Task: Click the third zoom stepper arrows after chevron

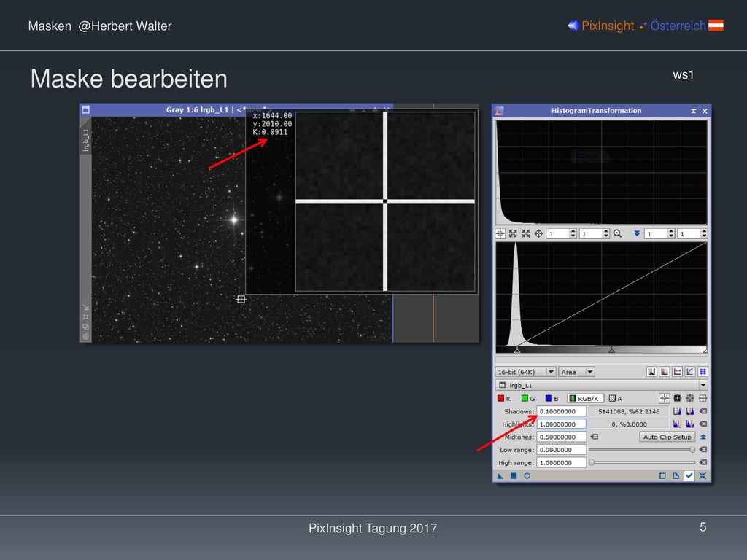Action: 671,233
